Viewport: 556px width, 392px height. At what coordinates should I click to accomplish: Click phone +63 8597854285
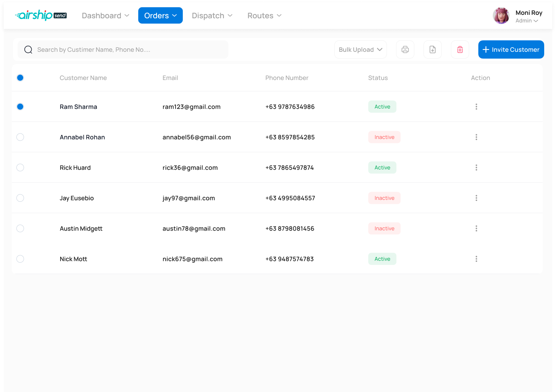tap(290, 137)
